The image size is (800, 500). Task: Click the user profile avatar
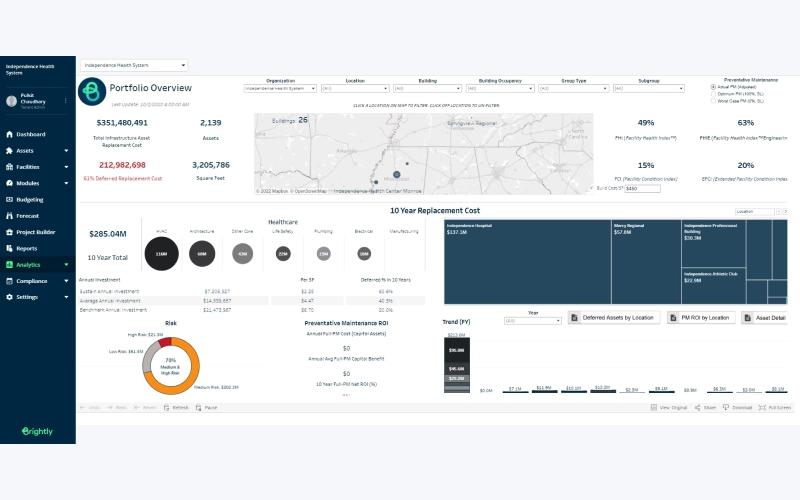click(11, 101)
